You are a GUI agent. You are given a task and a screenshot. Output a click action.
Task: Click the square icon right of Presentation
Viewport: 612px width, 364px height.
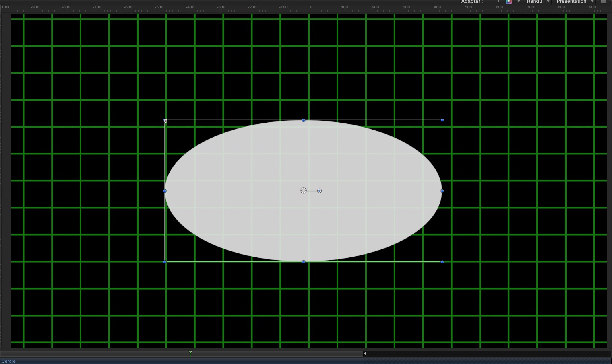point(603,2)
